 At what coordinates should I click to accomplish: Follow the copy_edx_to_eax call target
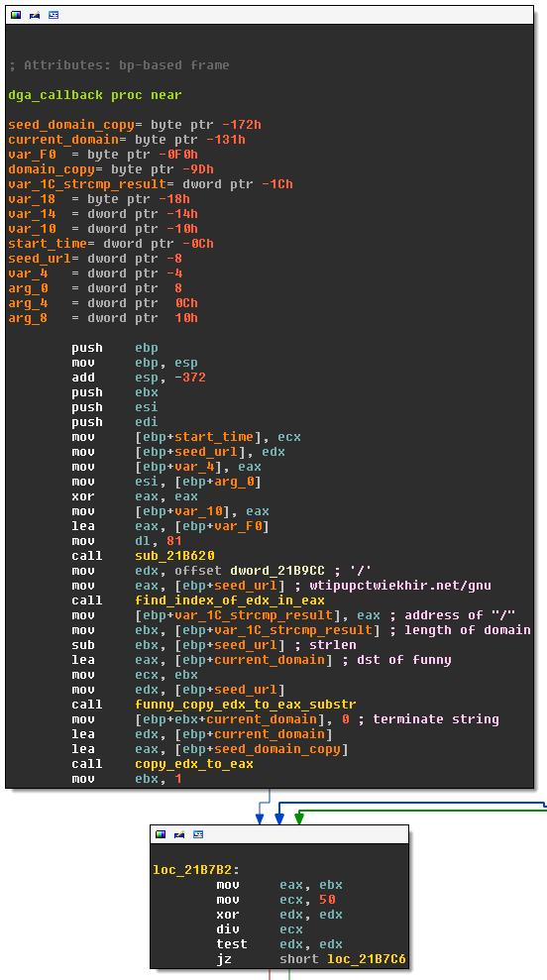pos(194,764)
